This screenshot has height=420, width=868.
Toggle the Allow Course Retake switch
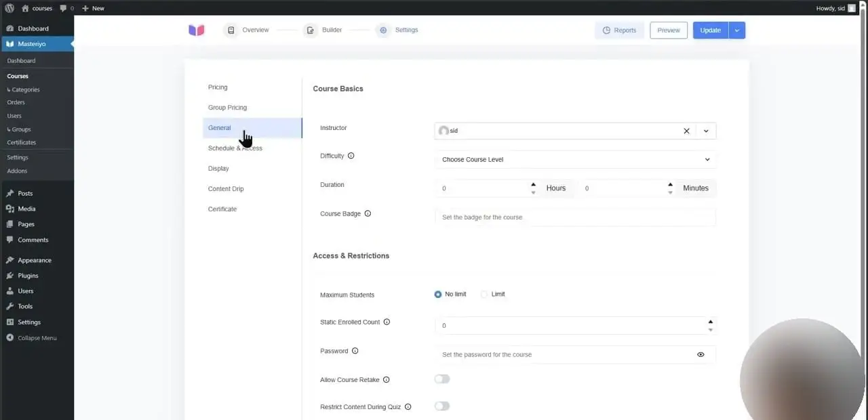pos(442,379)
